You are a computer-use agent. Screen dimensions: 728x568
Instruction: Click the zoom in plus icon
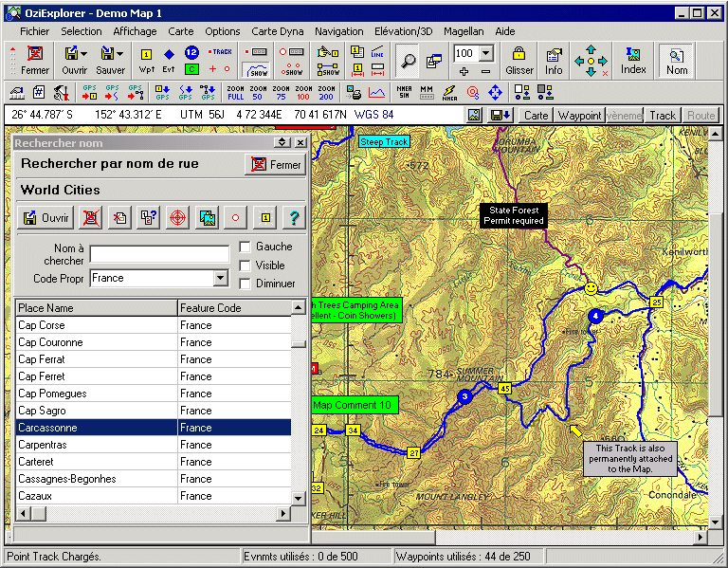point(464,71)
